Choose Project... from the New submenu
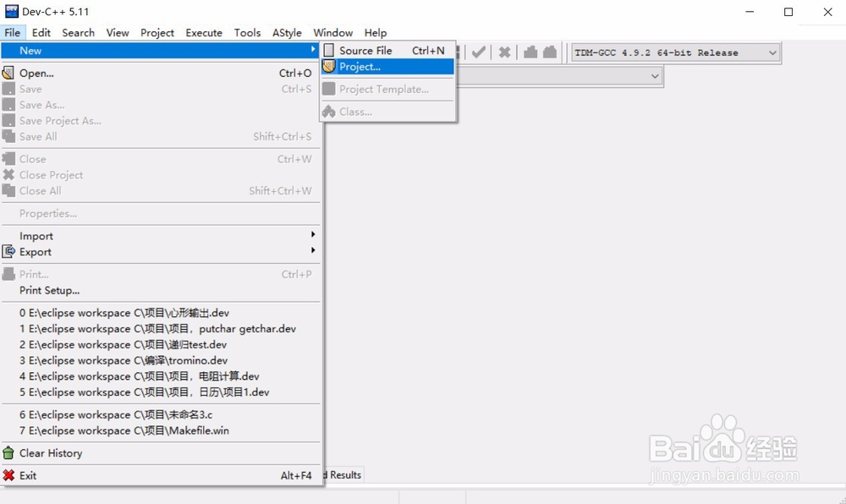Image resolution: width=846 pixels, height=504 pixels. 388,67
